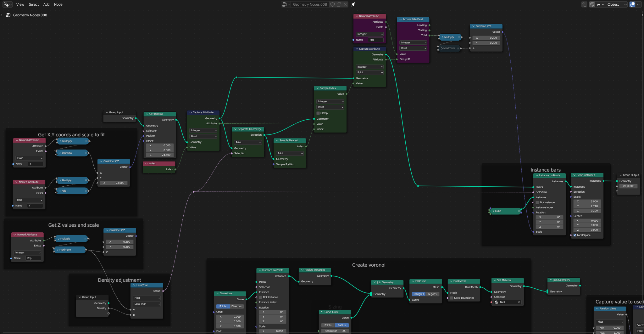Open Point domain dropdown in Sample Nearest
The image size is (644, 334).
[290, 153]
